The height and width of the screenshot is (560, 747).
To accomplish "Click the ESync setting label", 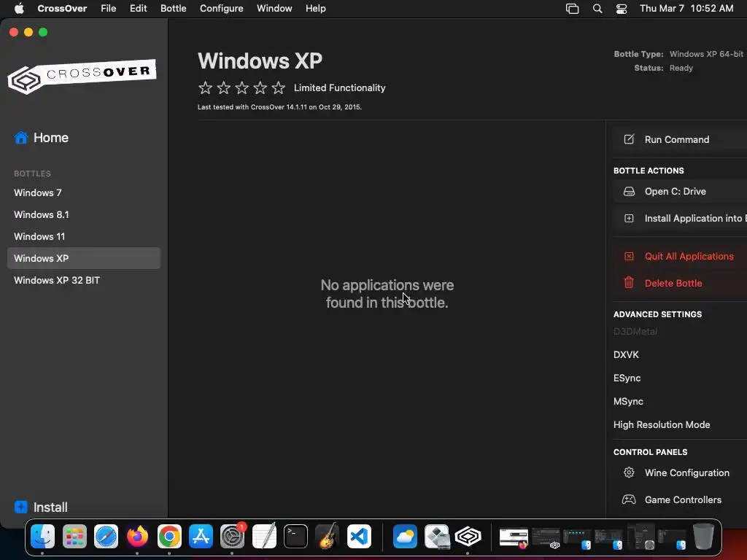I will [627, 378].
